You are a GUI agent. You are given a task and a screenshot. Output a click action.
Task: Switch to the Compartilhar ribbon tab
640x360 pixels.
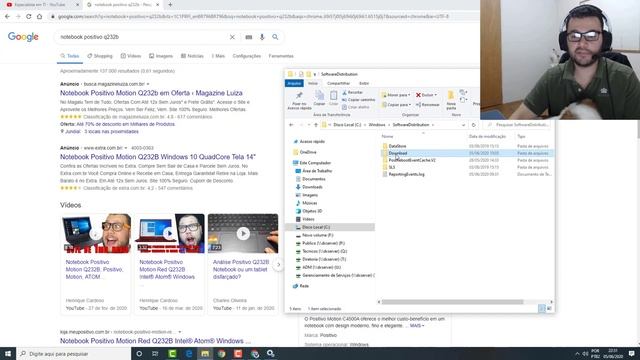pyautogui.click(x=338, y=83)
